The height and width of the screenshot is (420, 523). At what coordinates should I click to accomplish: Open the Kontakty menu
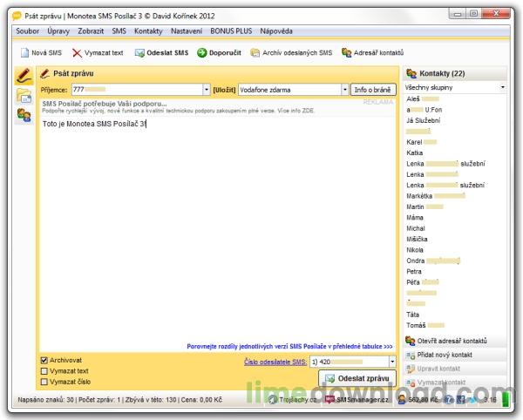point(148,31)
